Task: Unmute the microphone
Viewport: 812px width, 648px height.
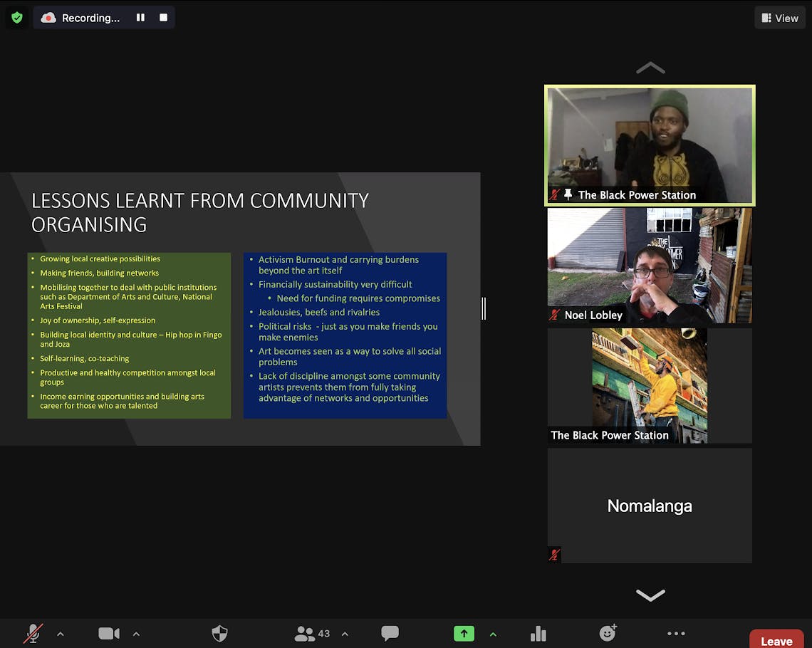Action: point(33,633)
